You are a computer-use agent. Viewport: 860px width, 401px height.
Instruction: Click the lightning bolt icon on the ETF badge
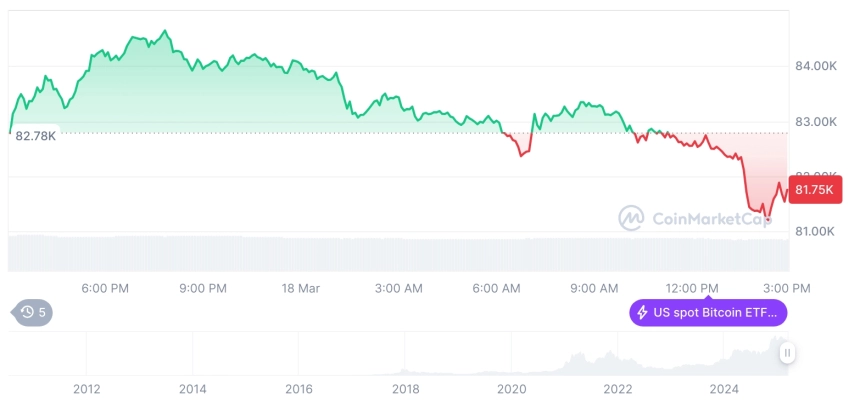coord(642,313)
